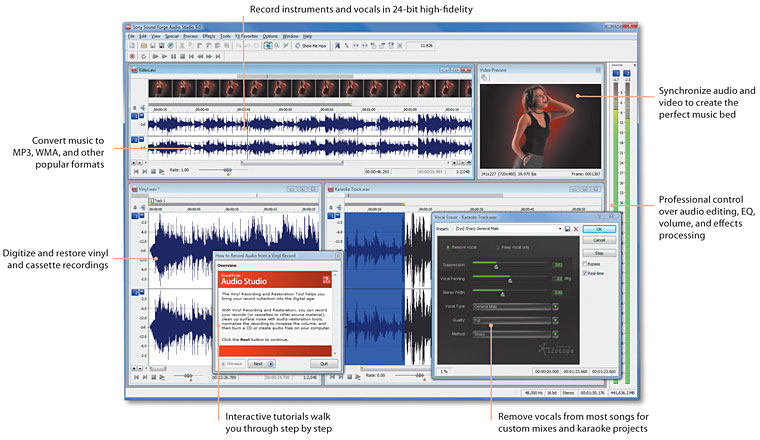Click Go to End in main transport toolbar
The width and height of the screenshot is (760, 440).
[218, 57]
